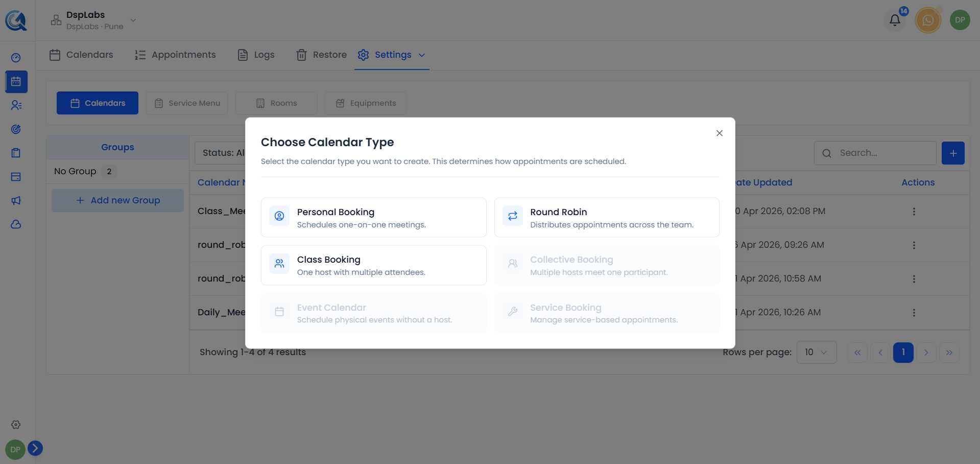Click the notification count badge 14
Image resolution: width=980 pixels, height=464 pixels.
tap(904, 11)
